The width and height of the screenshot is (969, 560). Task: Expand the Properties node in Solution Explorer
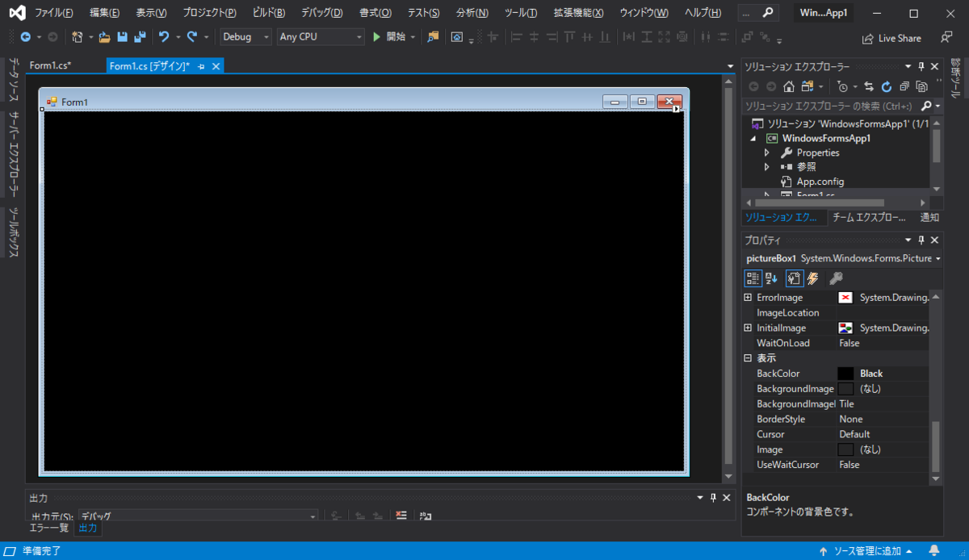tap(767, 152)
